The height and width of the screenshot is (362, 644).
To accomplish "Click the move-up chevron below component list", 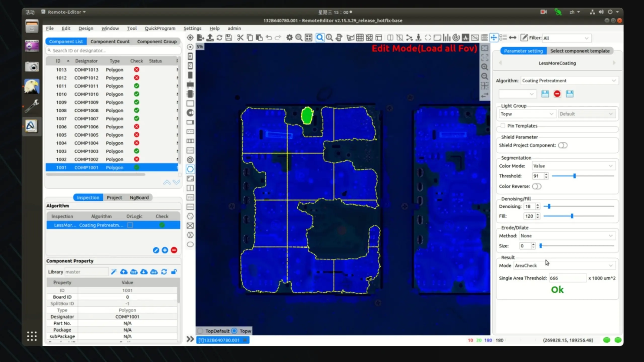I will click(167, 182).
